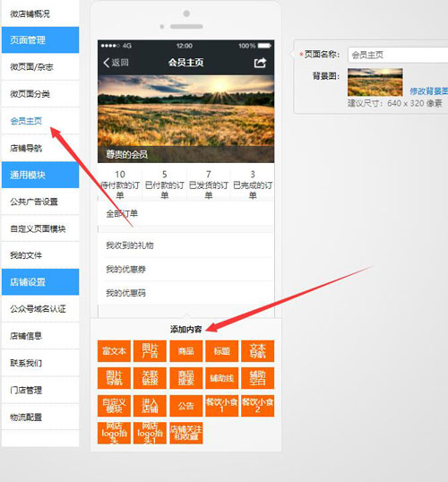Screen dimensions: 448x482
Task: Add a 图片广告 module
Action: point(150,351)
